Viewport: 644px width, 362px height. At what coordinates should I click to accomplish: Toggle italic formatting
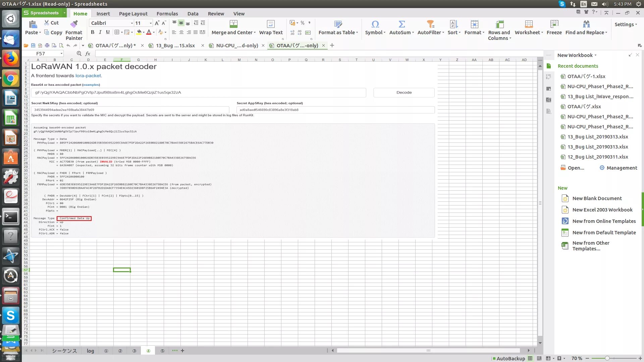(100, 32)
